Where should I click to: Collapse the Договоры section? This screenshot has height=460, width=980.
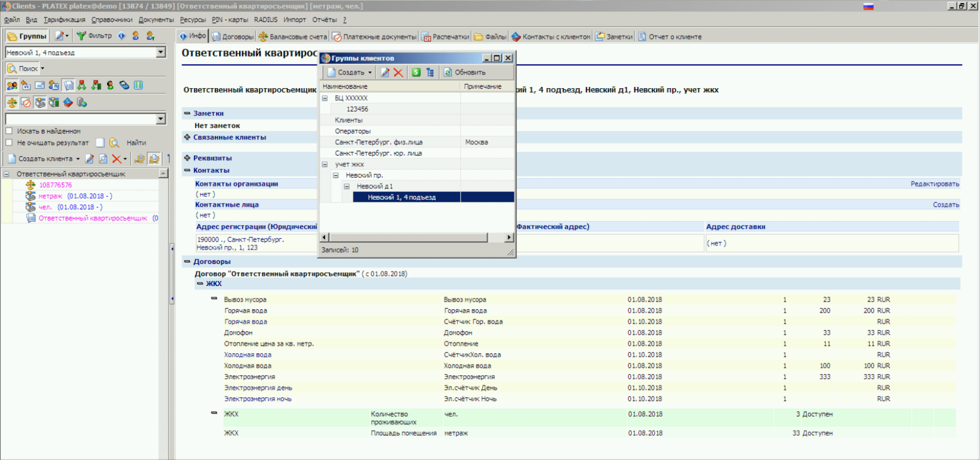tap(187, 261)
